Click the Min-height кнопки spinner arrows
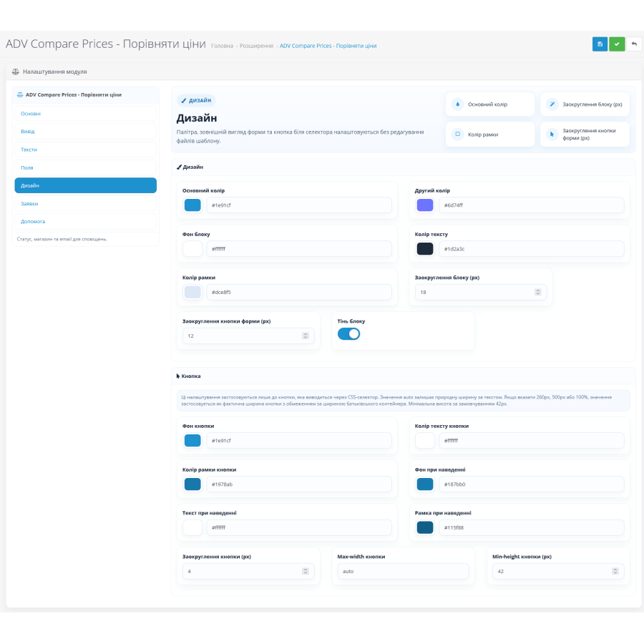 615,571
